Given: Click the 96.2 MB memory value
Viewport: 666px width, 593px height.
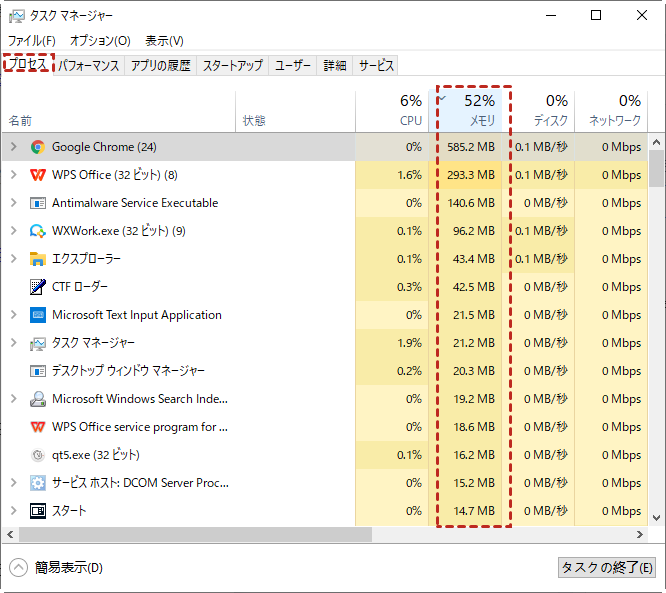Looking at the screenshot, I should point(474,231).
